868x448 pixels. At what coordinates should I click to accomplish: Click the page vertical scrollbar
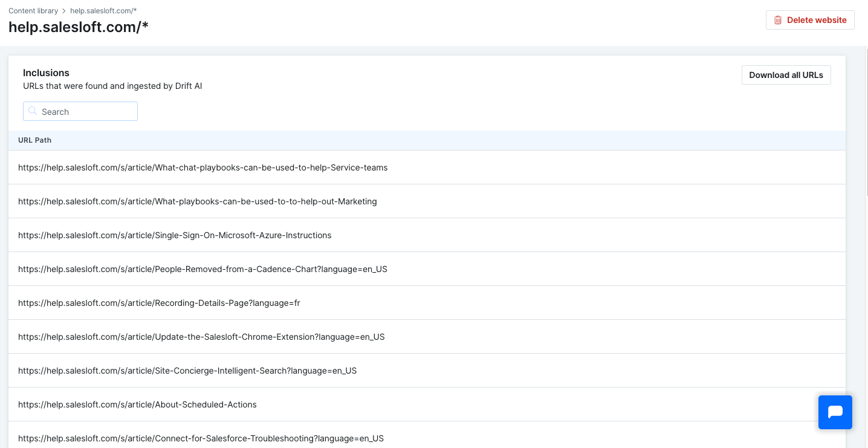coord(866,121)
